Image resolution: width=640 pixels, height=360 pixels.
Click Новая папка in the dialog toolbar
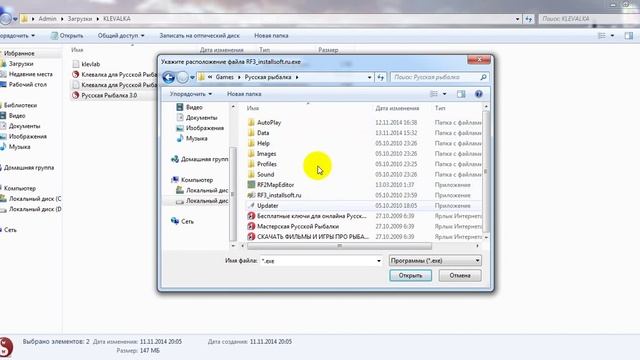tap(244, 94)
